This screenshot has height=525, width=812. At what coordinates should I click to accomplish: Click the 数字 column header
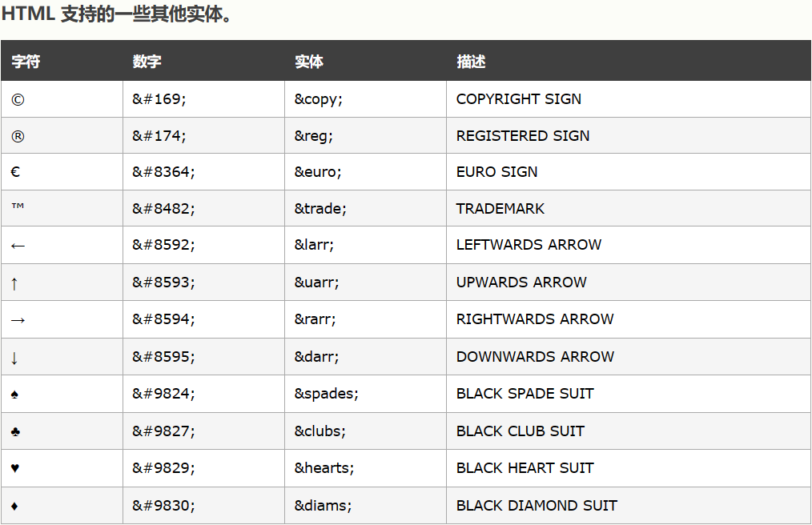pyautogui.click(x=147, y=62)
